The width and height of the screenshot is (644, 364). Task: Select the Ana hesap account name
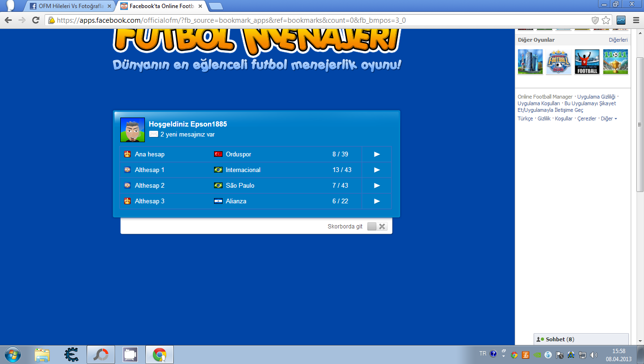click(150, 154)
